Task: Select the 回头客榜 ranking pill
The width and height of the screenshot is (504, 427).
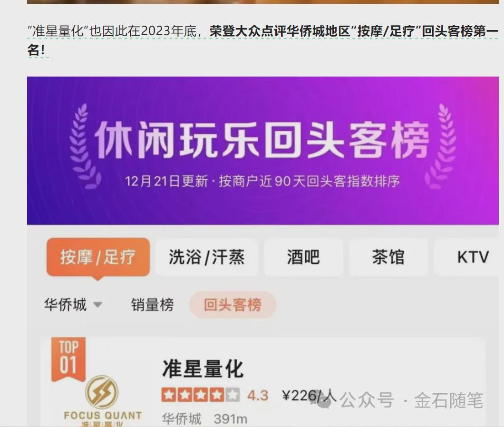Action: (x=233, y=304)
